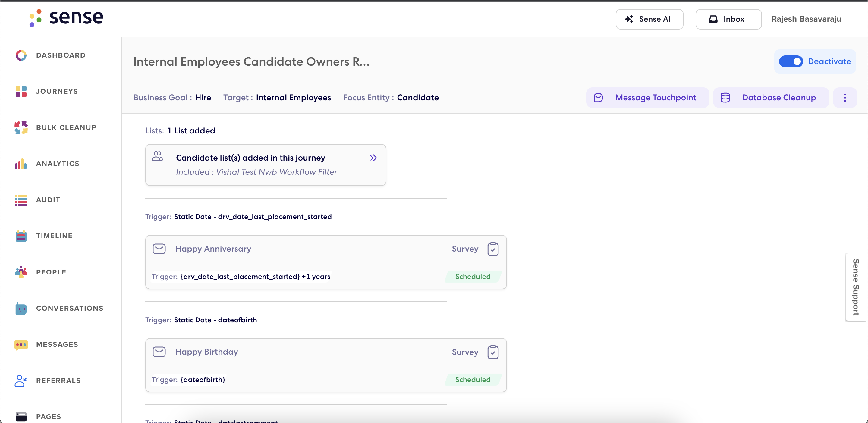Go to Dashboard menu item
The width and height of the screenshot is (868, 423).
point(61,55)
